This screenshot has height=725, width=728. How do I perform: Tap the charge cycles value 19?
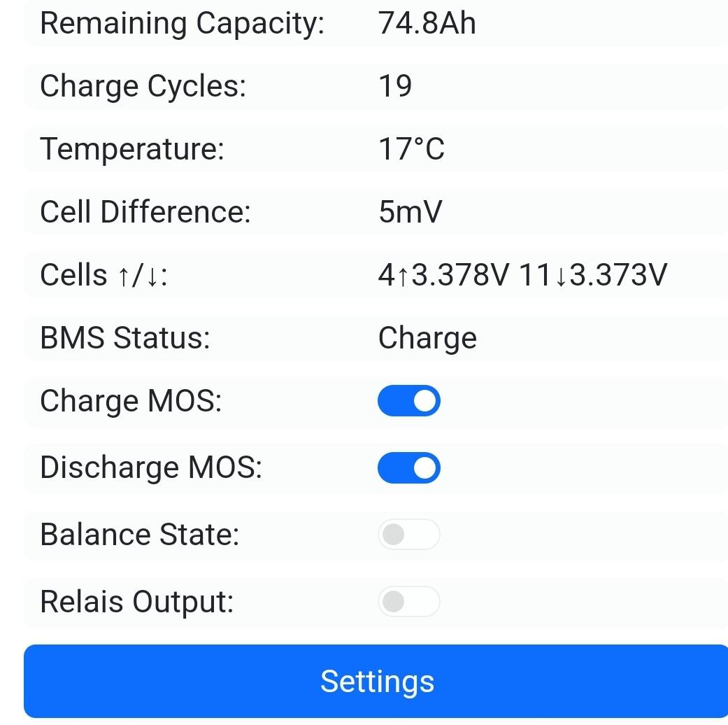(395, 86)
